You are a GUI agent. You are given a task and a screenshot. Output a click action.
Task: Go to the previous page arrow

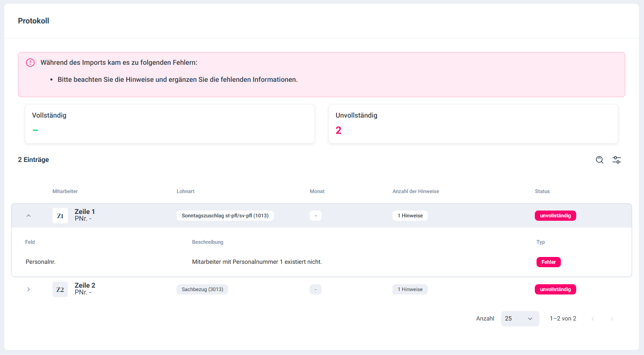click(x=593, y=319)
